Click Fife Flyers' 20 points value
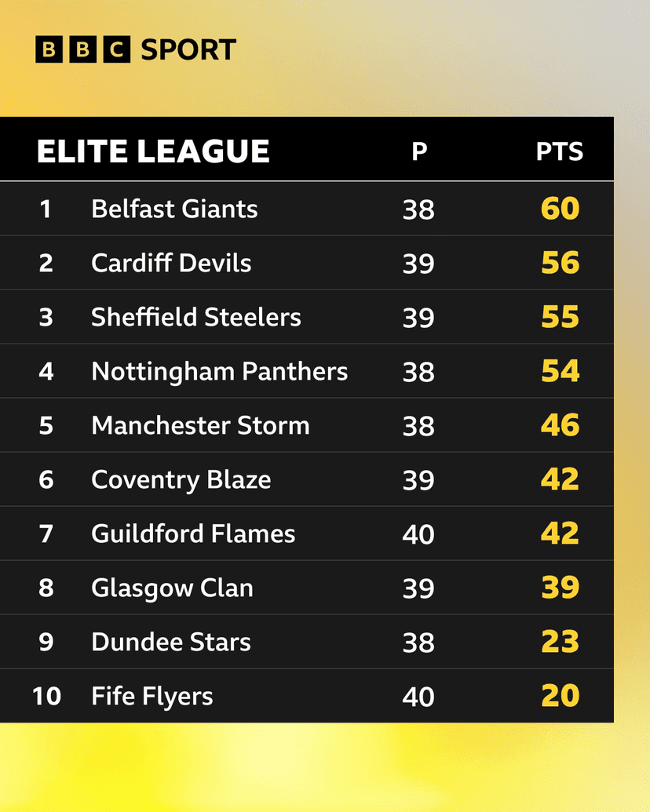This screenshot has height=812, width=650. click(560, 696)
